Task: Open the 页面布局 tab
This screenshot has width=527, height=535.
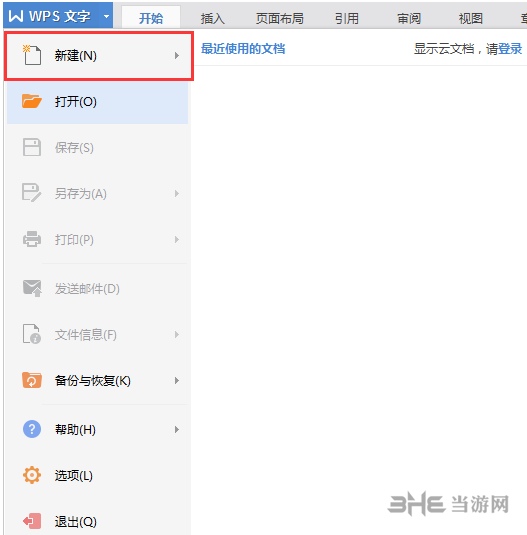Action: click(x=279, y=18)
